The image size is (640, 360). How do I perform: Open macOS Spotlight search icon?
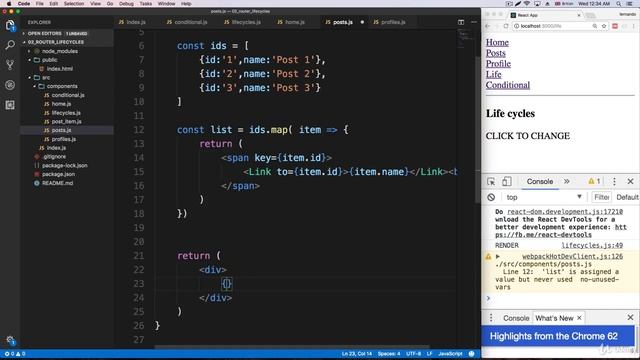tap(619, 4)
